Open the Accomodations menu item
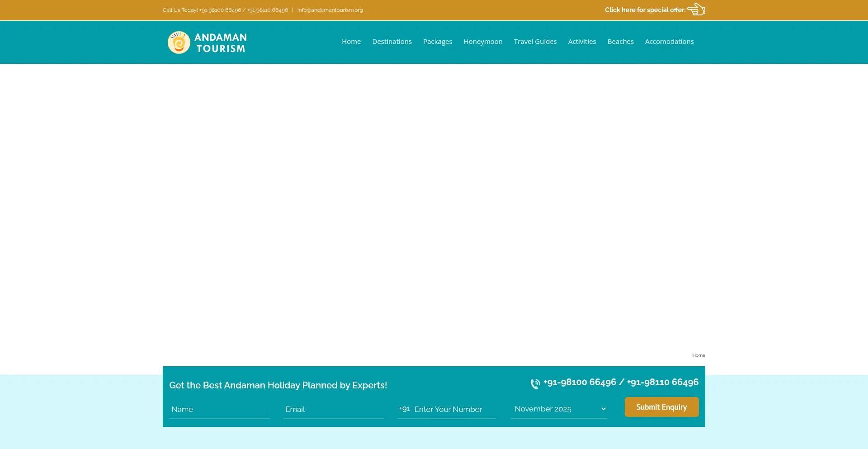The height and width of the screenshot is (449, 868). [669, 42]
